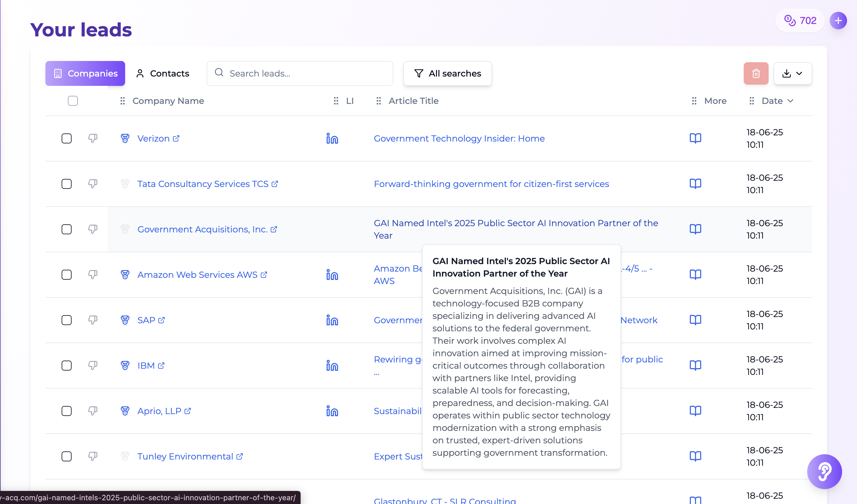Thumbs-down the Tata Consultancy Services lead
The image size is (857, 504).
[93, 184]
